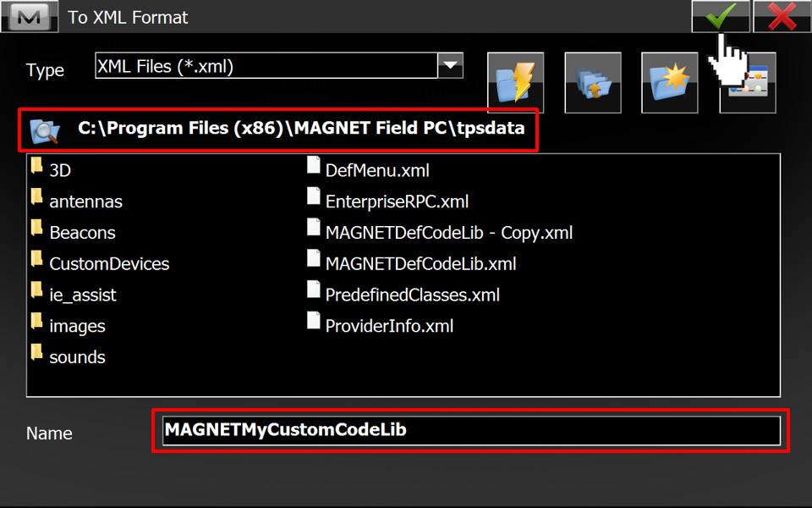Click the folder search icon beside path
The width and height of the screenshot is (812, 508).
pyautogui.click(x=45, y=130)
